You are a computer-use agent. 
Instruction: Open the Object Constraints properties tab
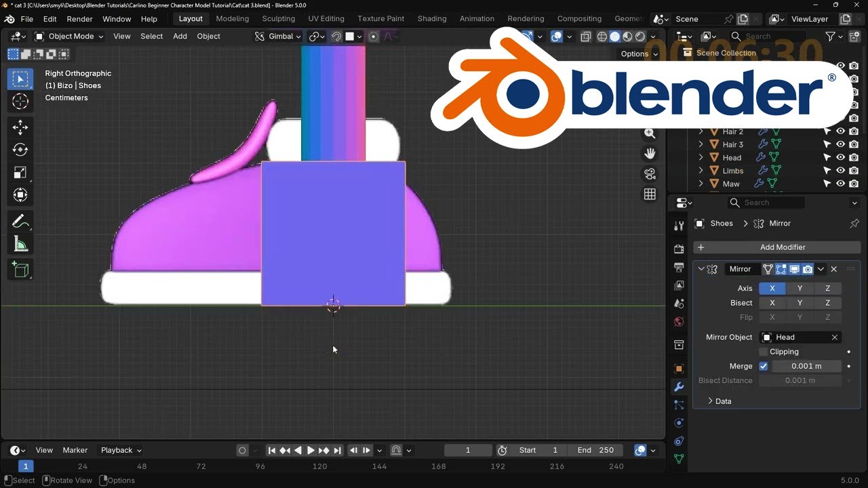[x=679, y=441]
